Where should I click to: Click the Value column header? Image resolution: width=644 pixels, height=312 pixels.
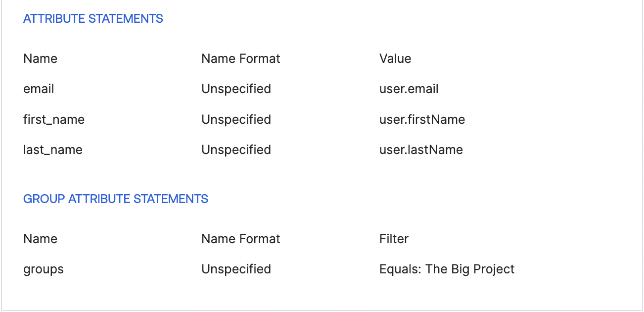click(x=395, y=58)
